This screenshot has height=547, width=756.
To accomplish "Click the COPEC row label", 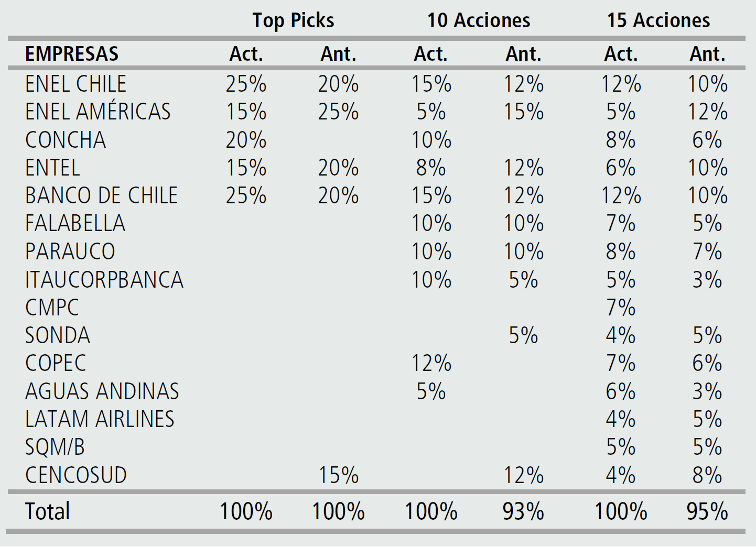I will (56, 363).
